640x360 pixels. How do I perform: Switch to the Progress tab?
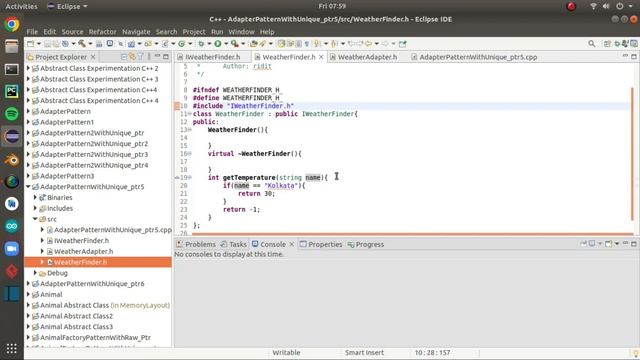pyautogui.click(x=366, y=244)
